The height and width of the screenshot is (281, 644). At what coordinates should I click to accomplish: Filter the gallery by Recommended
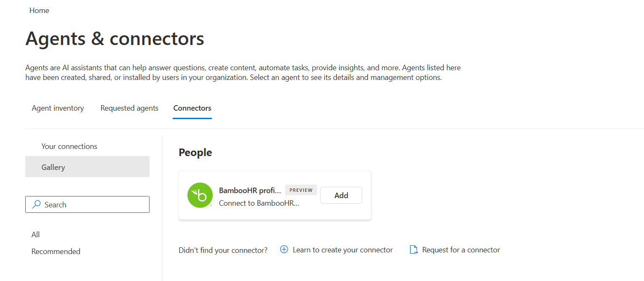point(56,252)
